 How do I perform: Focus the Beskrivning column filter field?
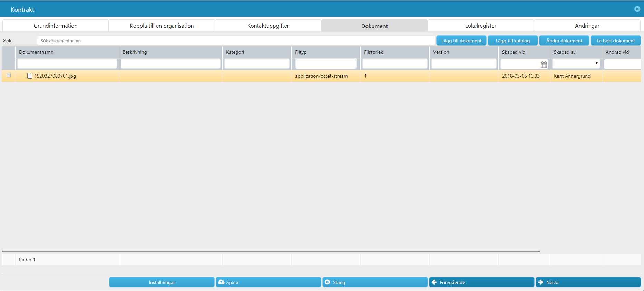[x=171, y=63]
